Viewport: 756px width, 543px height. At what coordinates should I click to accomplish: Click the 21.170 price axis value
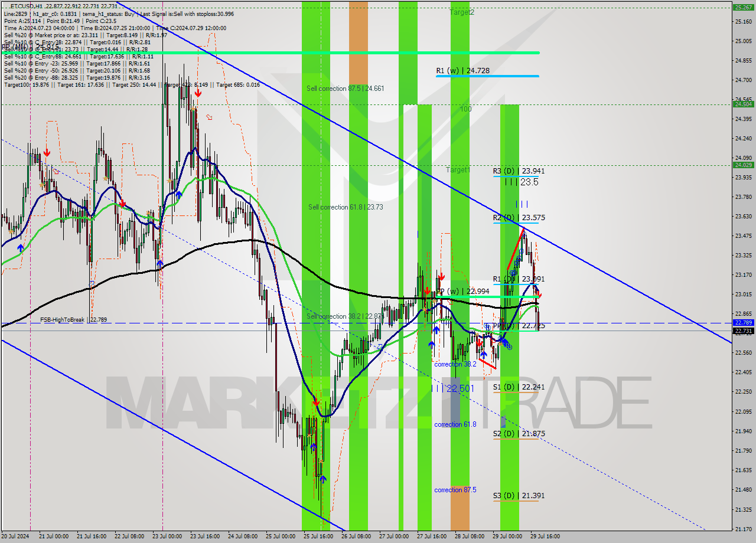click(743, 529)
